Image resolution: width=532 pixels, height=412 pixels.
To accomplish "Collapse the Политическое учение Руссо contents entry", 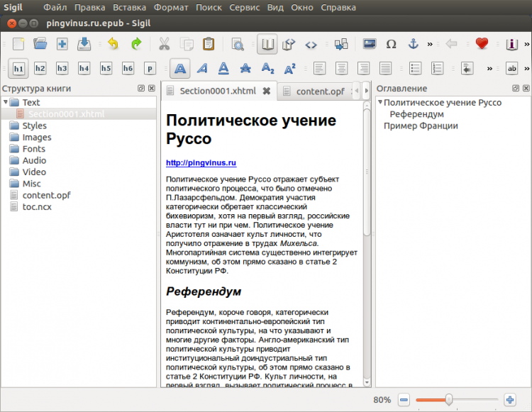I will 380,103.
